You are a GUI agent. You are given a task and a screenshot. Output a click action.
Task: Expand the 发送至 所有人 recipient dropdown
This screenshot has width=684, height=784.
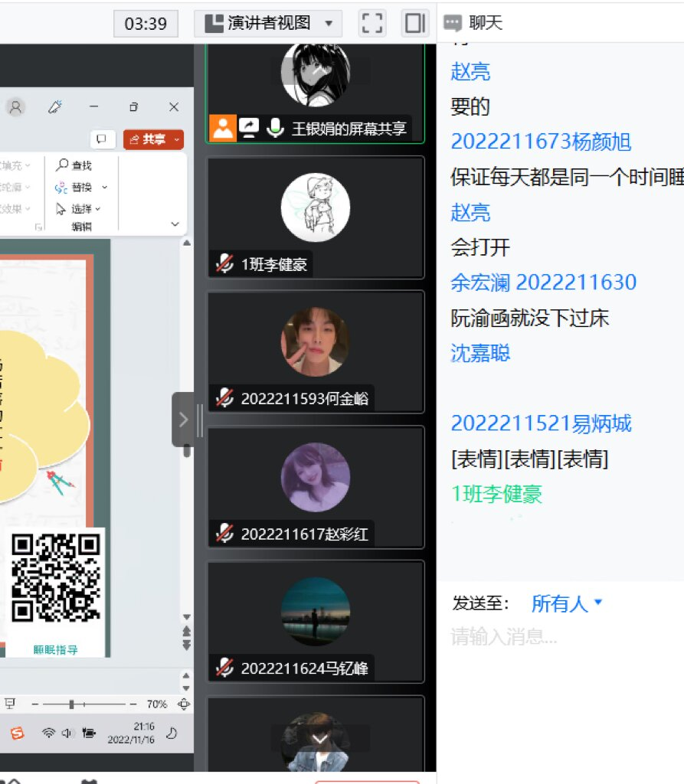pos(566,604)
